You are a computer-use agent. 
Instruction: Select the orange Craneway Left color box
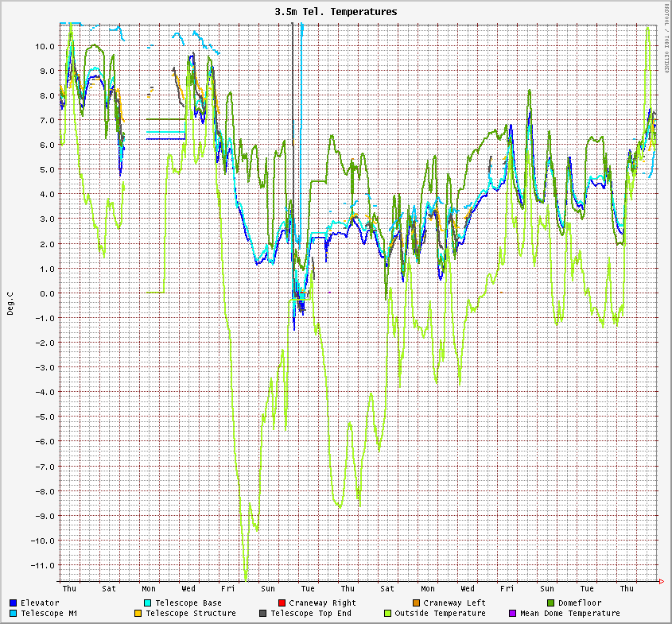415,603
